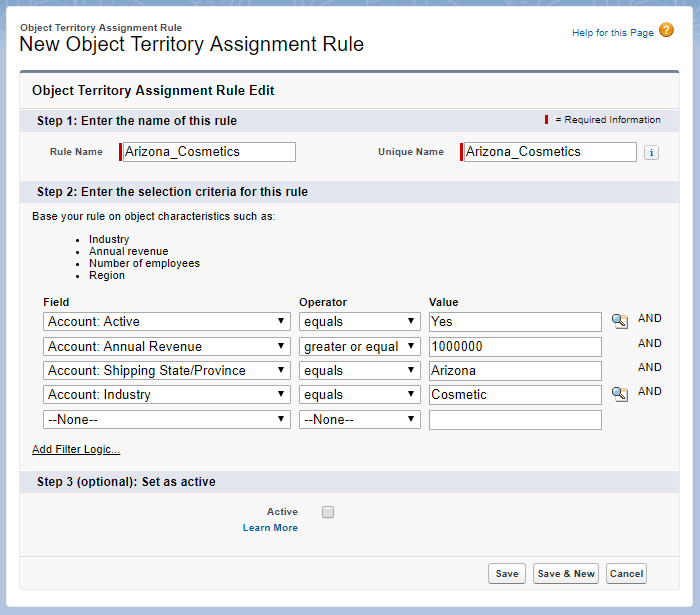Enable the Active checkbox in Step 3
This screenshot has height=615, width=700.
(x=328, y=512)
